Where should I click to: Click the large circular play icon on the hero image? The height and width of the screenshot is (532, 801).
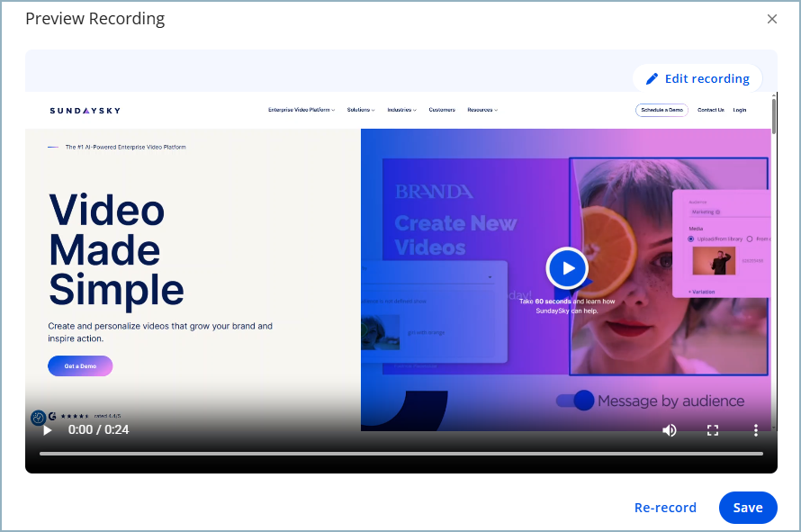click(567, 268)
